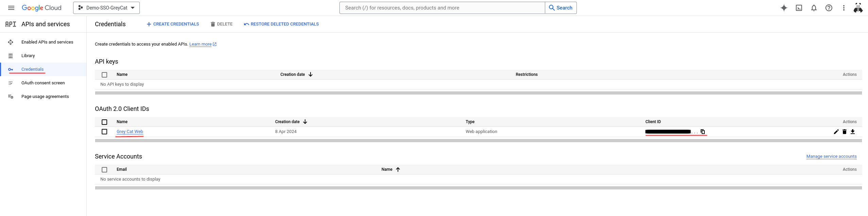Click the Type column header
The image size is (868, 216).
coord(470,122)
